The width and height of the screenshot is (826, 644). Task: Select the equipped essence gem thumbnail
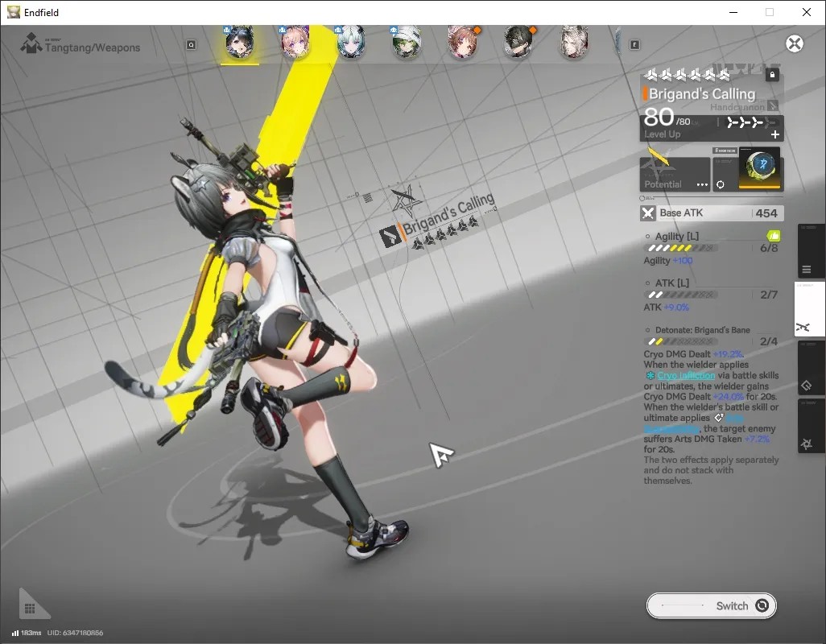coord(760,168)
